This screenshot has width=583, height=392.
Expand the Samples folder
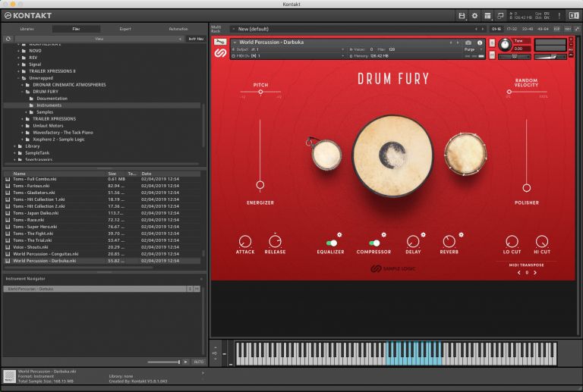26,112
